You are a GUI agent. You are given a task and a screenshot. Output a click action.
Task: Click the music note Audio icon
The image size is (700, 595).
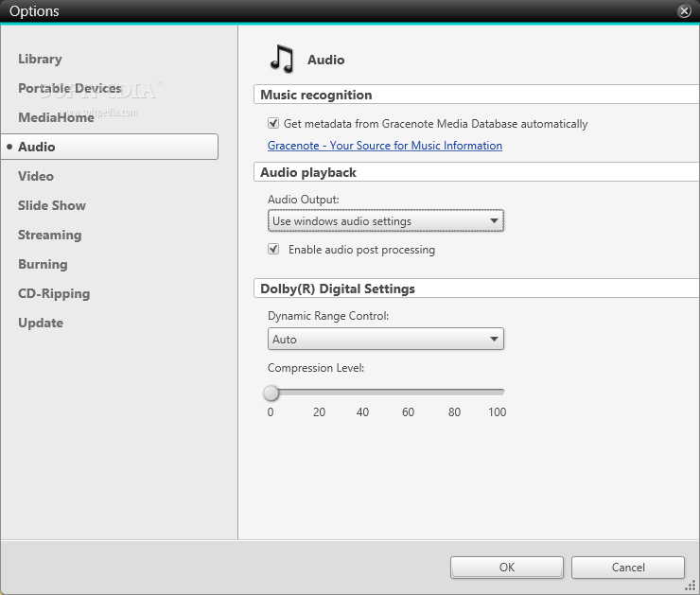pos(282,59)
